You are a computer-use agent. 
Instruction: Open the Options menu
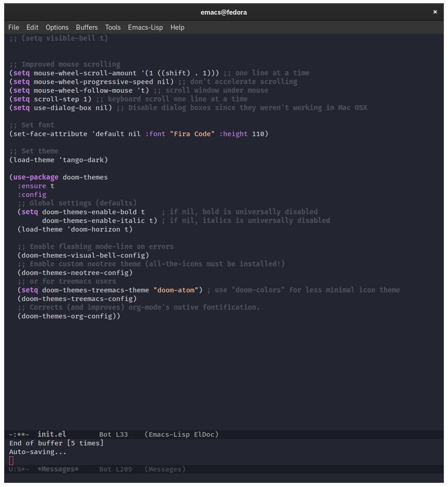coord(57,27)
